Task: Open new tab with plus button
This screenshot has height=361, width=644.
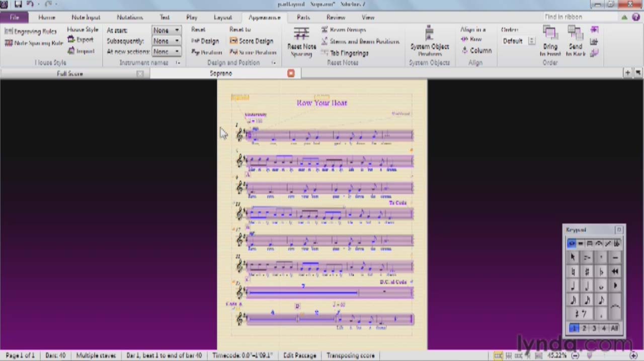Action: (x=627, y=73)
